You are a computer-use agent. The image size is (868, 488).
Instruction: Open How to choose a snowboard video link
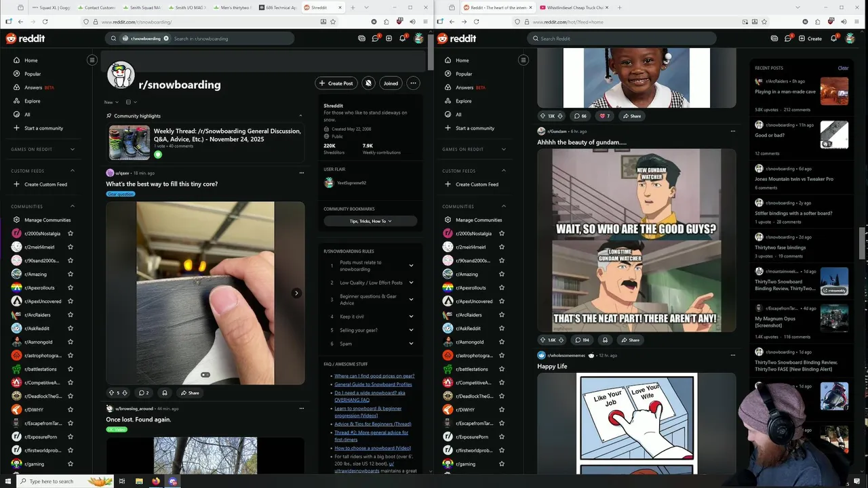(x=372, y=448)
